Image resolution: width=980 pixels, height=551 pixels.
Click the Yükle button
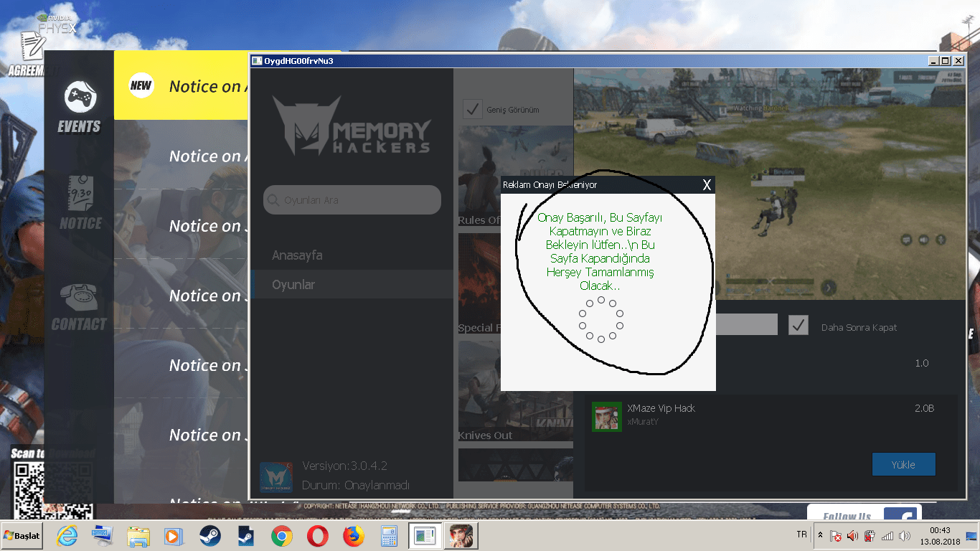[903, 464]
